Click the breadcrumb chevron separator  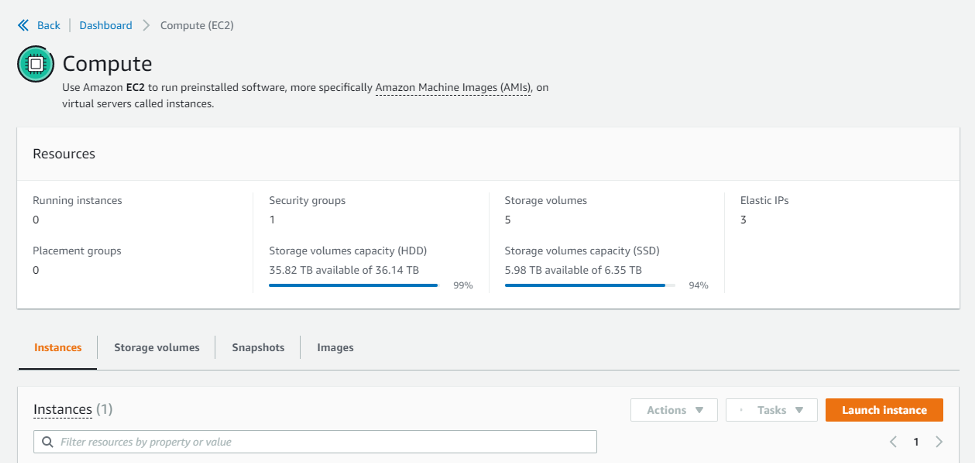point(146,25)
